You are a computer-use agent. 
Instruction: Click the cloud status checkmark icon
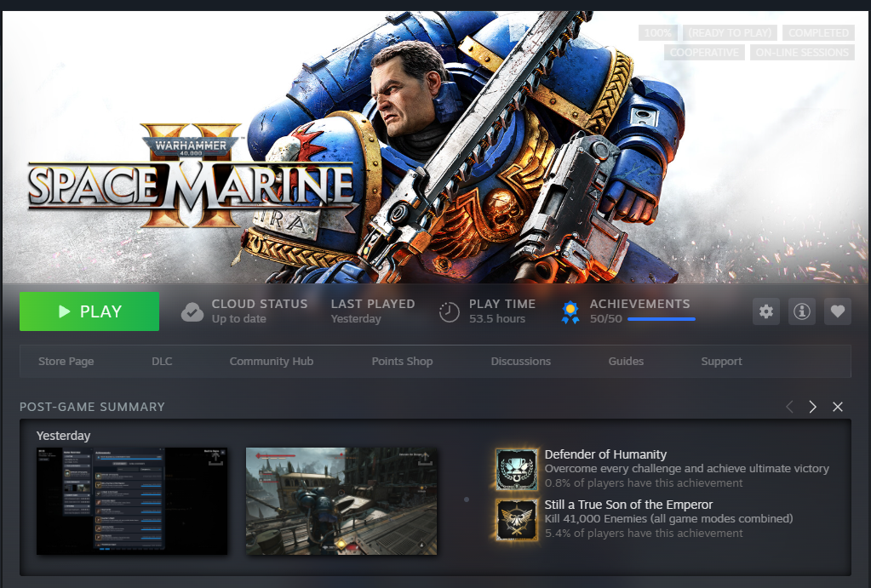pyautogui.click(x=192, y=312)
